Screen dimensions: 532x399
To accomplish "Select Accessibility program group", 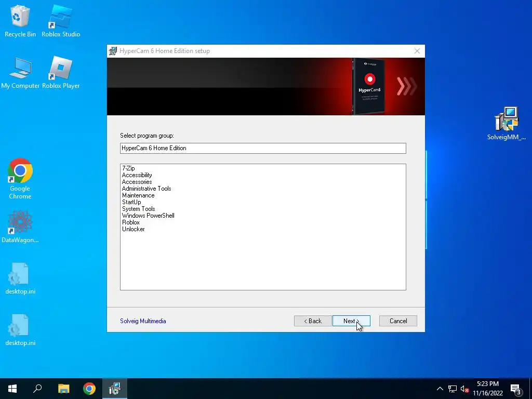I will point(137,175).
